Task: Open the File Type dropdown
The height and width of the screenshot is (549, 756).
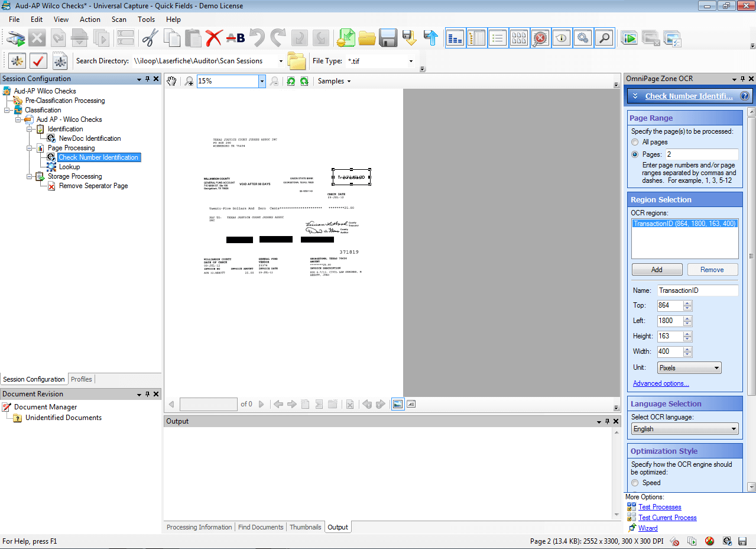Action: coord(411,61)
